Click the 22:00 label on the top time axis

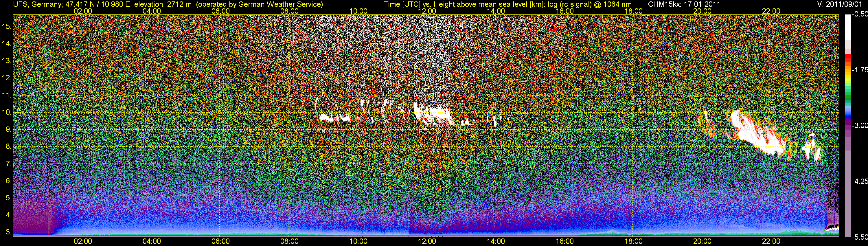pos(771,11)
